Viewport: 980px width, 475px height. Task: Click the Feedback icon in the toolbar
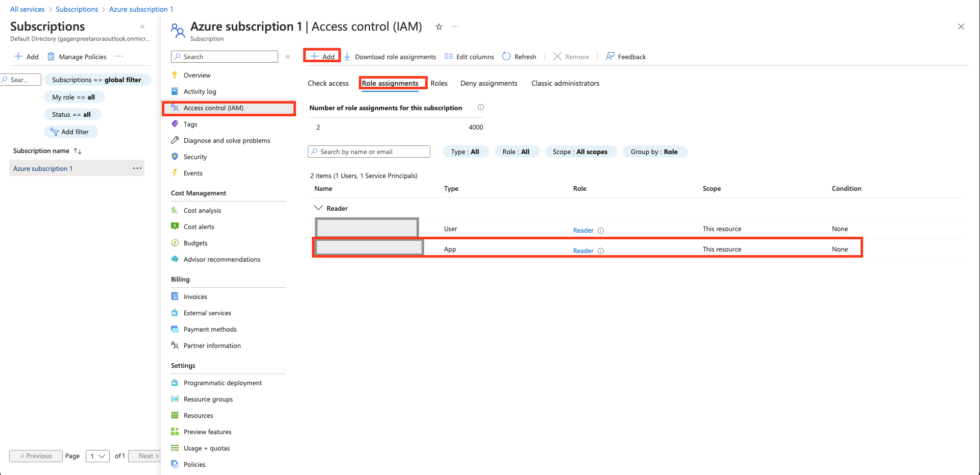coord(610,57)
